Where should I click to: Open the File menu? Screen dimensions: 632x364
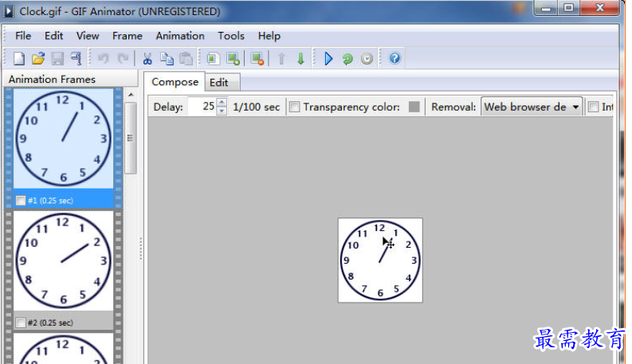[x=23, y=36]
